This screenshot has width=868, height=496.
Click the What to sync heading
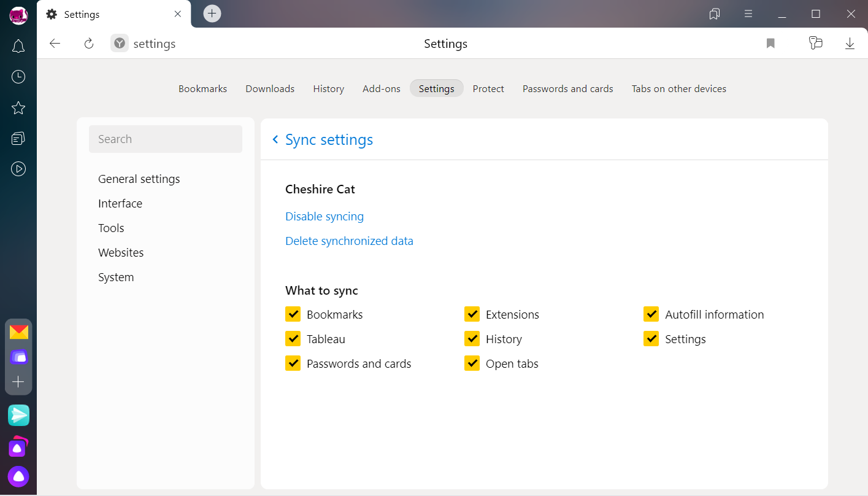(321, 290)
